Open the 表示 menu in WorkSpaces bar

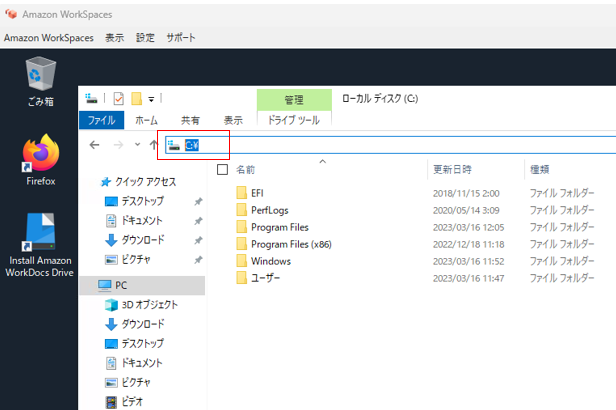[114, 38]
